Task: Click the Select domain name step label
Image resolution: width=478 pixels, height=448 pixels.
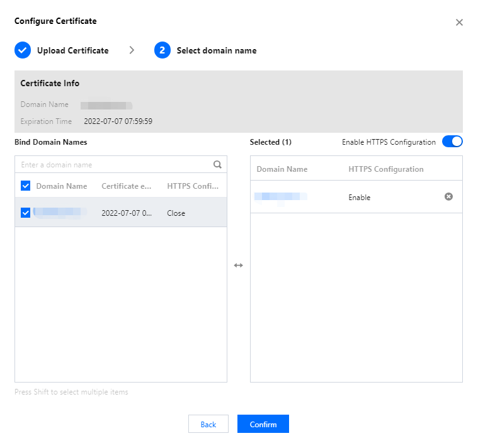Action: tap(216, 50)
